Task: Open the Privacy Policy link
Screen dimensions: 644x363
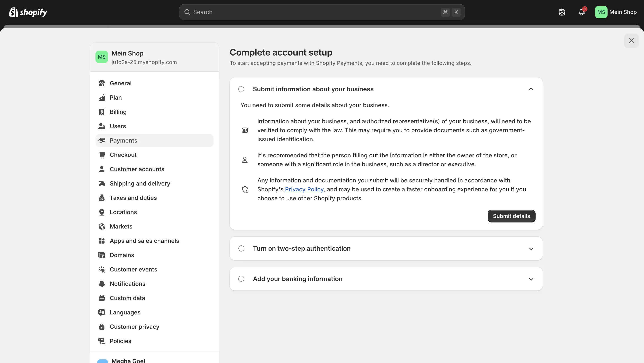Action: coord(304,189)
